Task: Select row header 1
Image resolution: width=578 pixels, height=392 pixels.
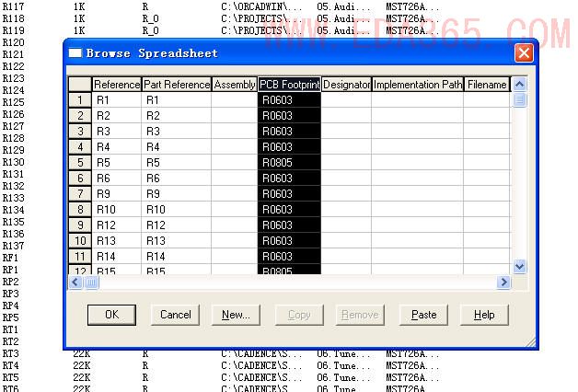Action: [80, 100]
